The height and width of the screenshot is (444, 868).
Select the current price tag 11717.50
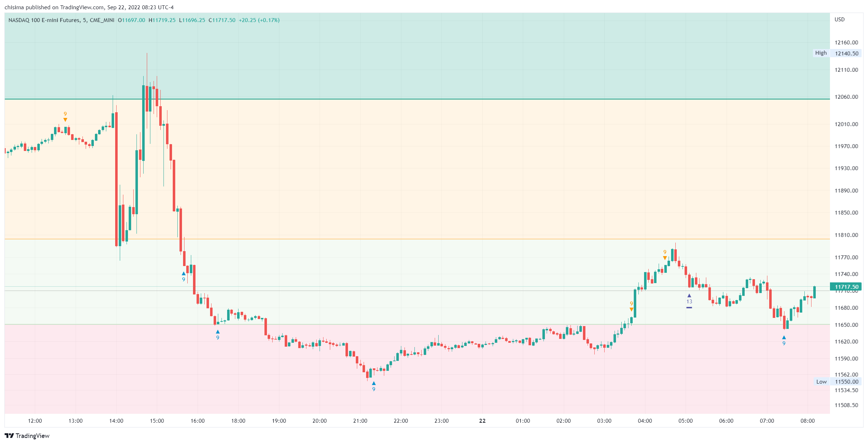coord(846,287)
